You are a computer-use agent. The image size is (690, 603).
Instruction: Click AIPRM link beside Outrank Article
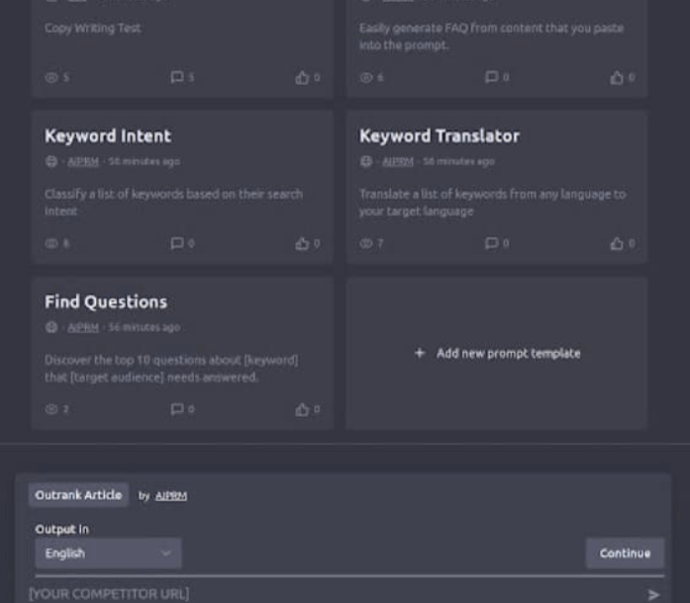point(171,495)
